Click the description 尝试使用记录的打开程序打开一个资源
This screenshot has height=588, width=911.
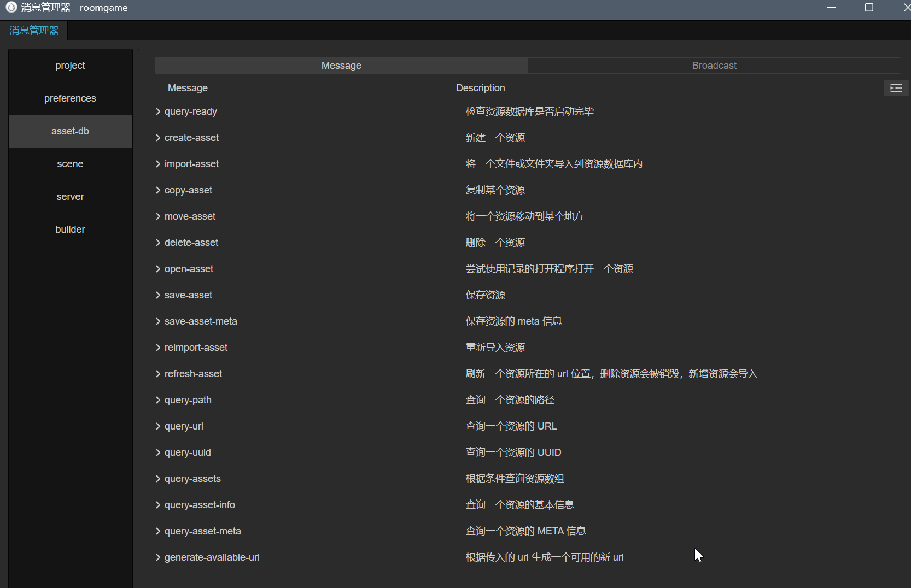click(x=549, y=269)
